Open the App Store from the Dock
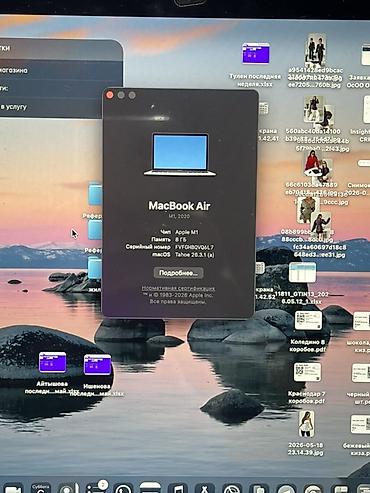Viewport: 370px width, 493px height. pos(205,488)
